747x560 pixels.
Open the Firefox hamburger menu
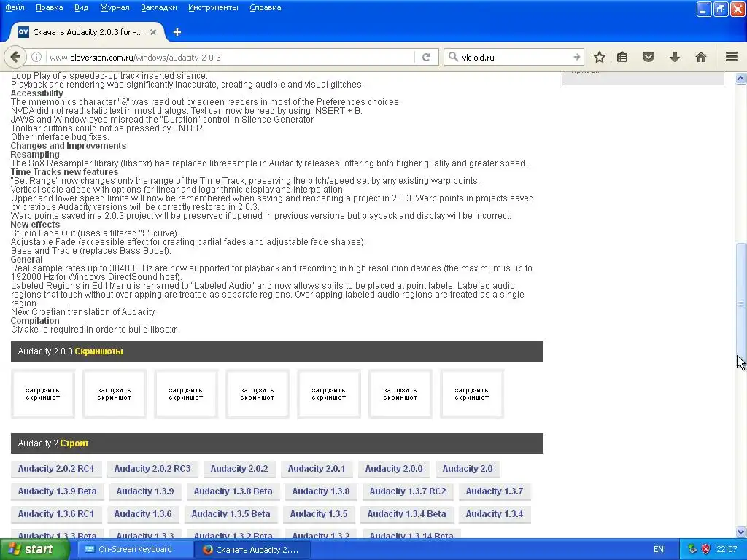coord(732,57)
